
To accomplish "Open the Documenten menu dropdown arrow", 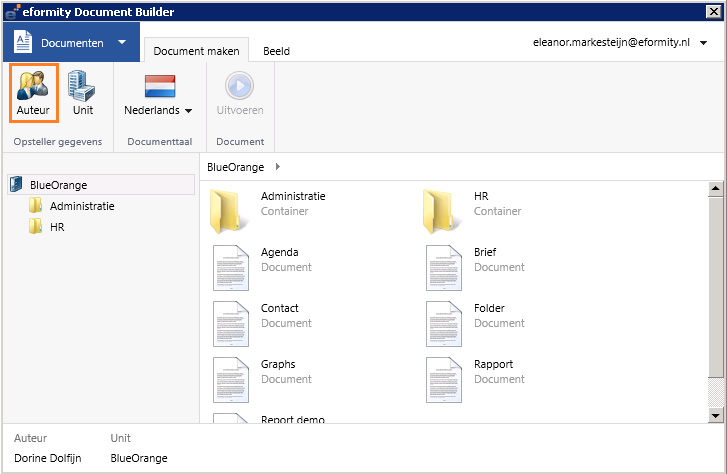I will 122,42.
